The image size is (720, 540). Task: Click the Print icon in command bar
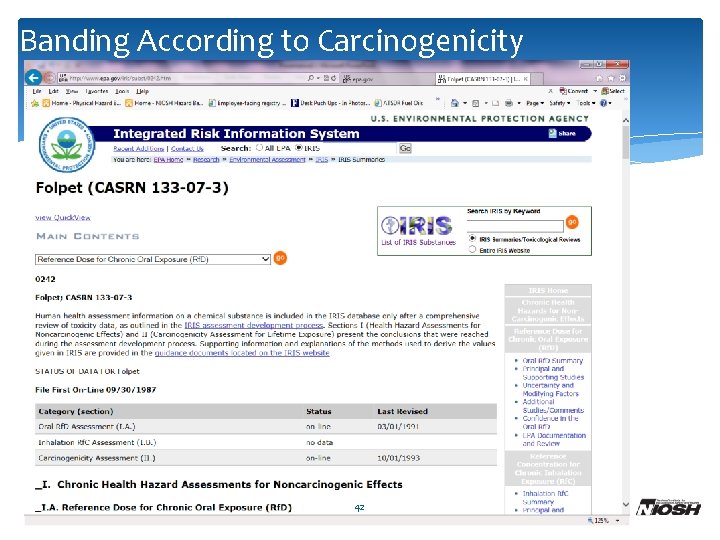[509, 103]
